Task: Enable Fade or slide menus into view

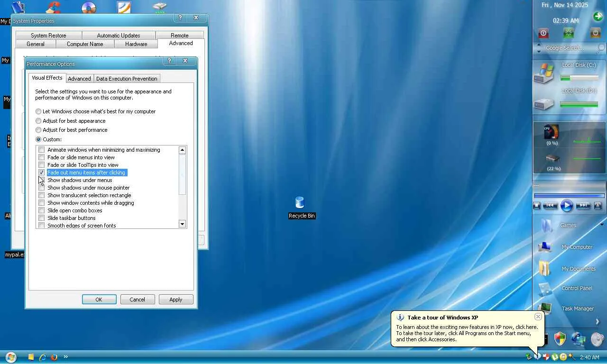Action: pos(42,157)
